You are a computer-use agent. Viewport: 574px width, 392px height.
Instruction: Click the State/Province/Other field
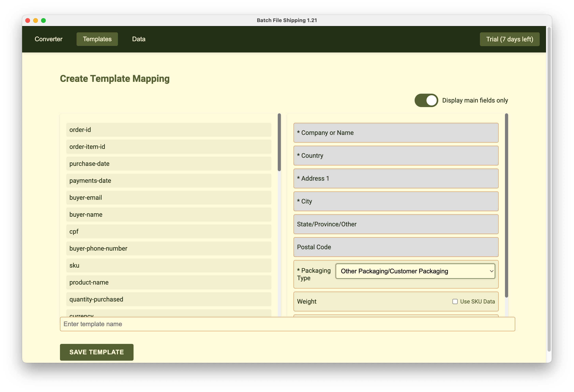pyautogui.click(x=396, y=224)
